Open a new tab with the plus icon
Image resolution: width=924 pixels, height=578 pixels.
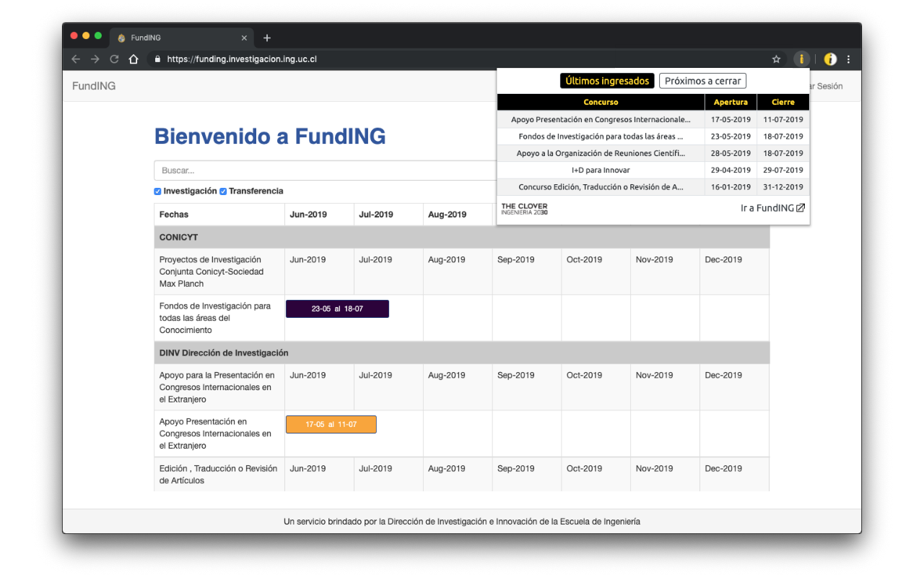267,38
